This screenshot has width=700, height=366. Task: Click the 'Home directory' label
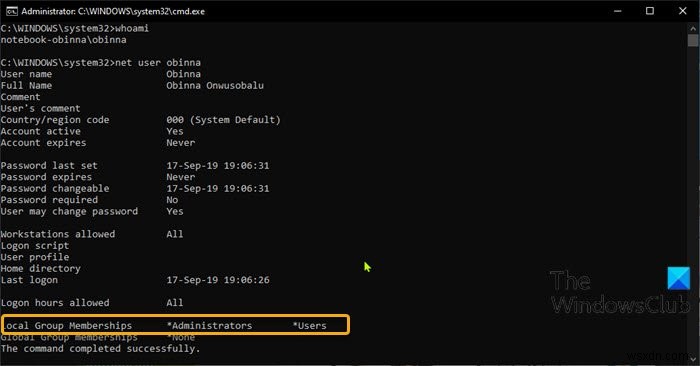click(x=41, y=269)
